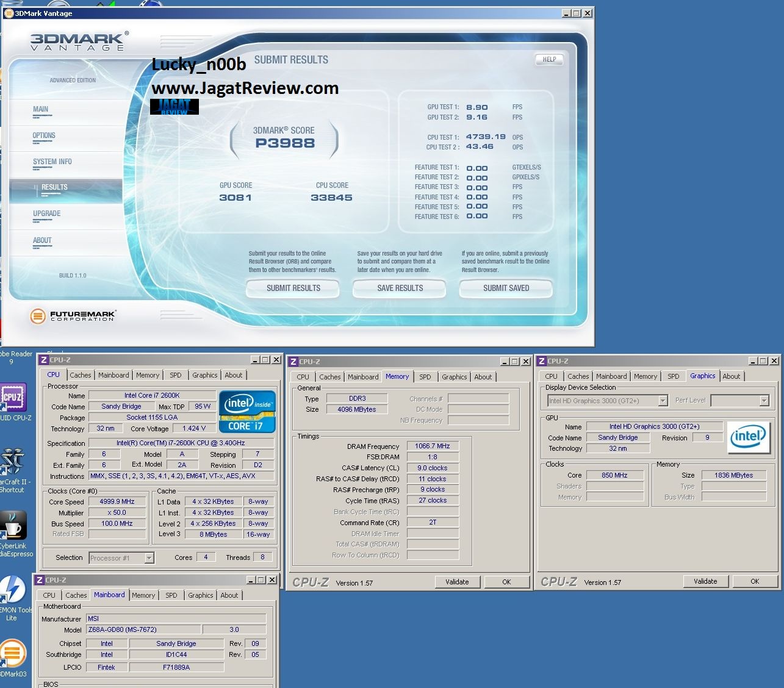
Task: Click the Intel logo in the Graphics tab
Action: (747, 437)
